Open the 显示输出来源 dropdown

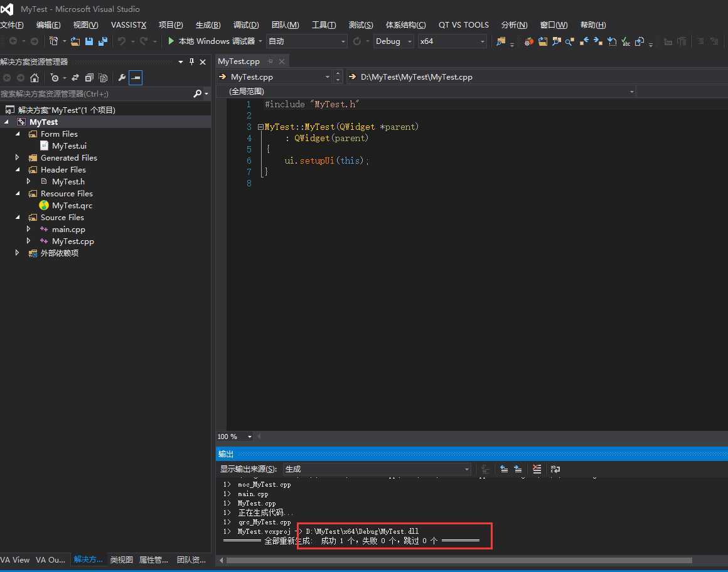pos(377,469)
